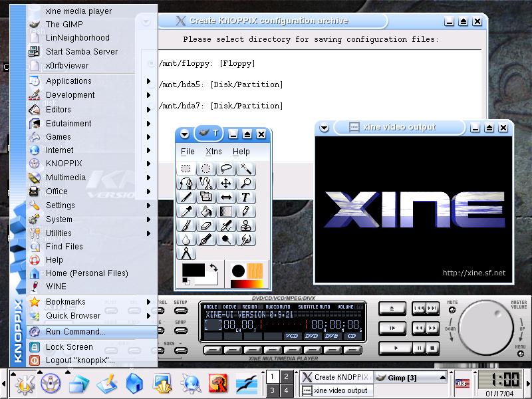Select the blur/sharpen water drop tool
The width and height of the screenshot is (532, 399).
[x=186, y=239]
